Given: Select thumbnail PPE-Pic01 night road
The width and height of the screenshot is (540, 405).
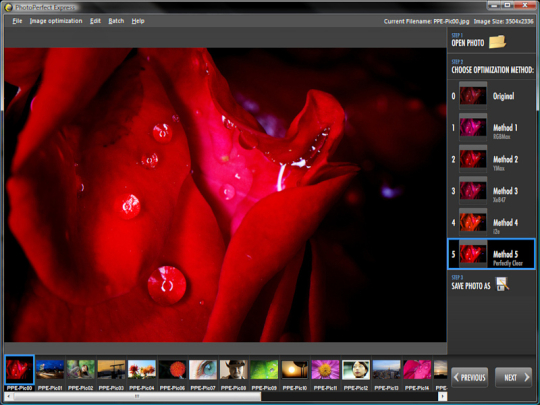Looking at the screenshot, I should (50, 370).
